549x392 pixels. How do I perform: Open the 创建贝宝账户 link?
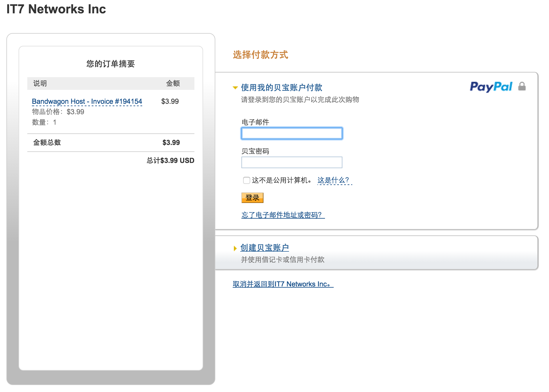tap(265, 248)
